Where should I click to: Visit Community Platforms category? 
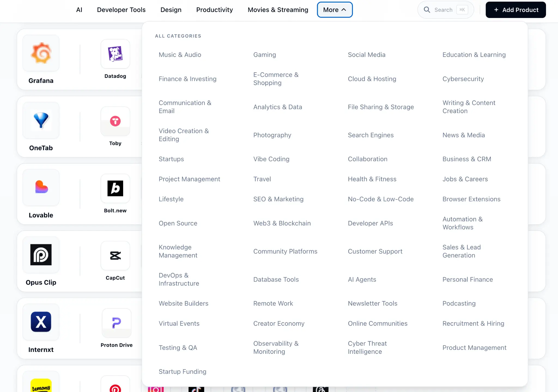click(285, 251)
